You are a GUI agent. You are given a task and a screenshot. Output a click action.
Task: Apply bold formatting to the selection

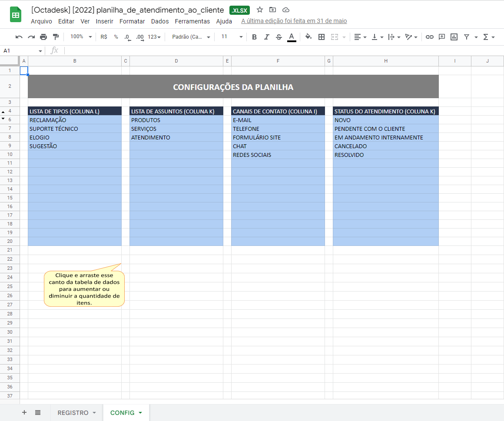[254, 37]
